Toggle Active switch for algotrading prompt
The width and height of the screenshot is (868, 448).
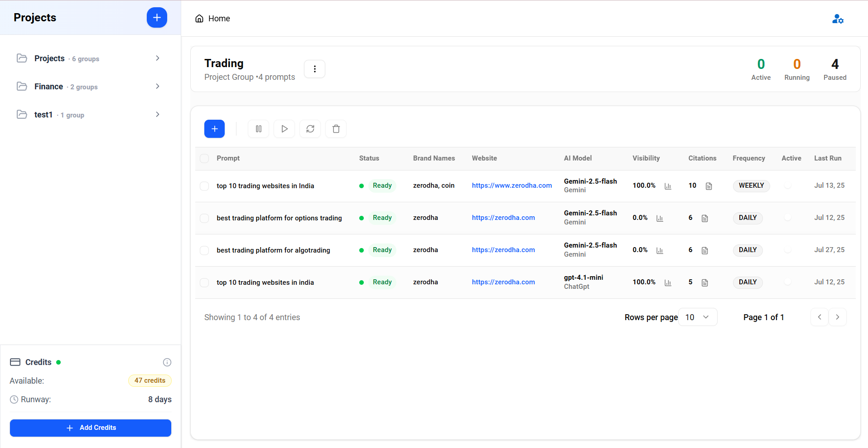(x=788, y=250)
